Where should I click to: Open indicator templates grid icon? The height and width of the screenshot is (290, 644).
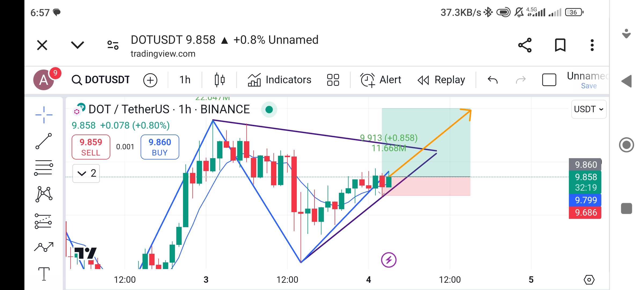coord(333,80)
